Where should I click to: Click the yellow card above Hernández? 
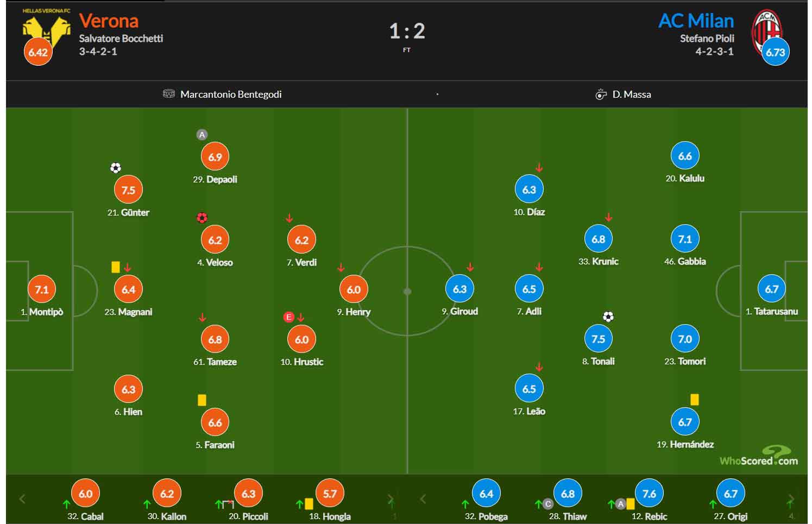[695, 400]
